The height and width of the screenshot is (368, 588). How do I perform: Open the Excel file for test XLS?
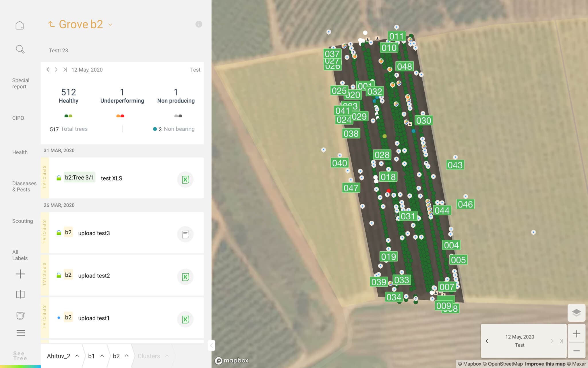coord(185,179)
